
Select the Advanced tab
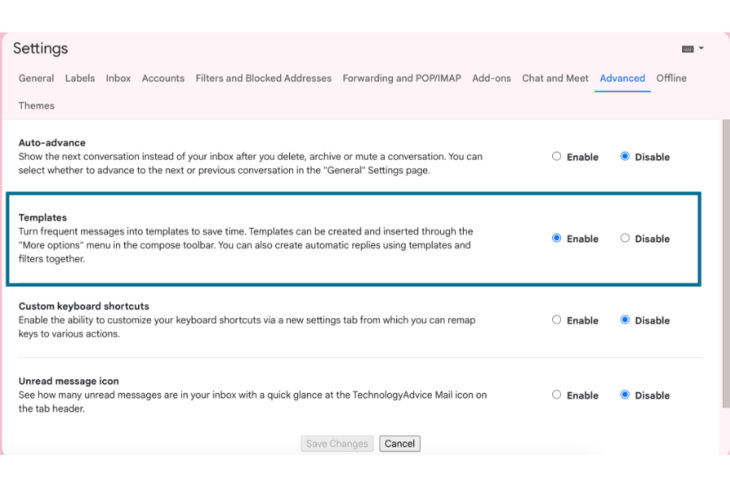tap(622, 78)
